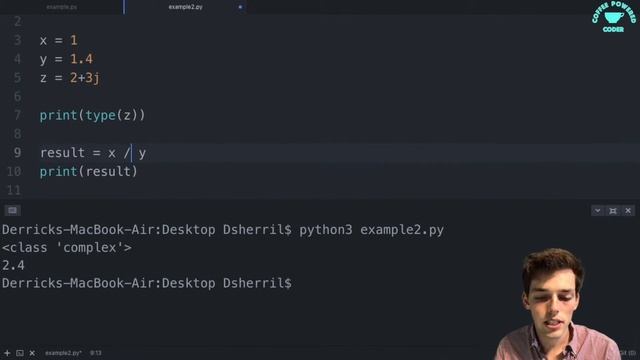Click example2.py file name in status bar

pyautogui.click(x=63, y=353)
